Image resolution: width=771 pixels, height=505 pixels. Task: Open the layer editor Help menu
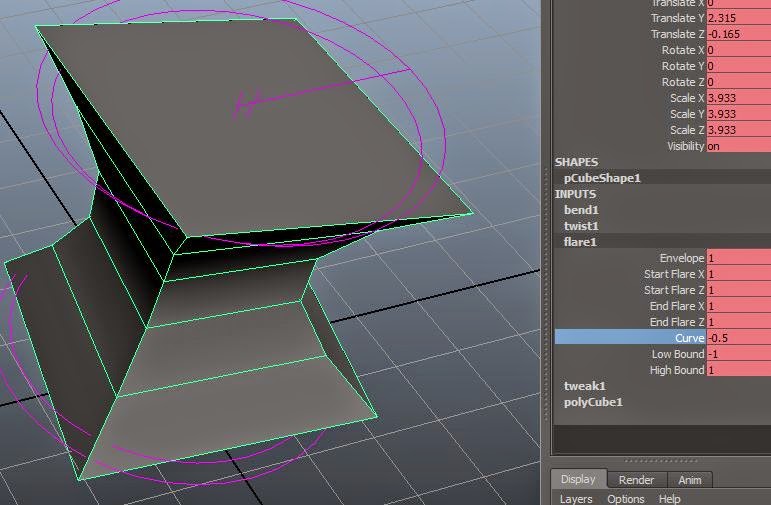(670, 499)
